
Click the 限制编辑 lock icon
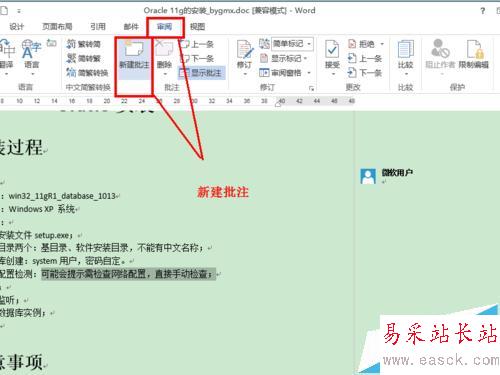[x=475, y=49]
